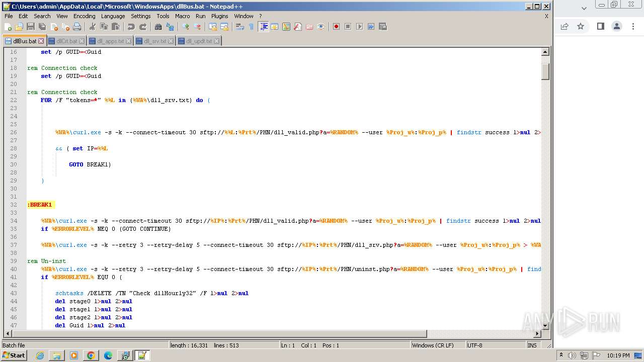Toggle synchronized vertical scrolling icon

pos(213,27)
